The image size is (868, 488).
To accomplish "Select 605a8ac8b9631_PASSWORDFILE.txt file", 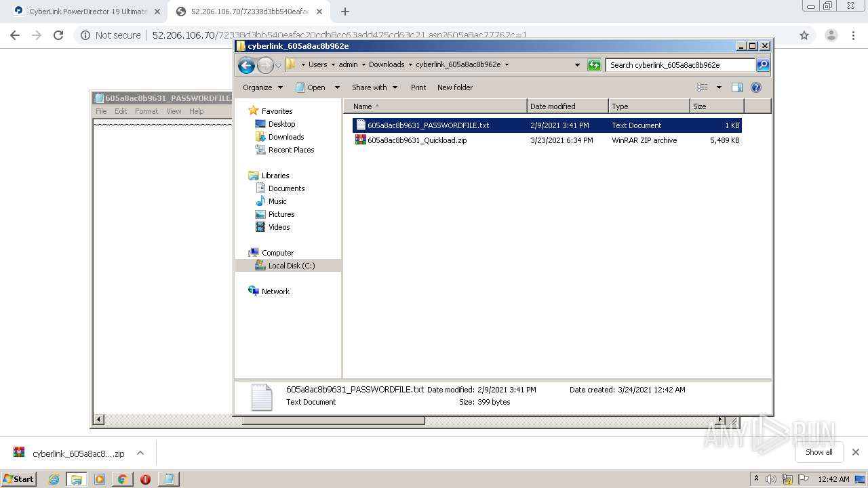I will [x=547, y=125].
